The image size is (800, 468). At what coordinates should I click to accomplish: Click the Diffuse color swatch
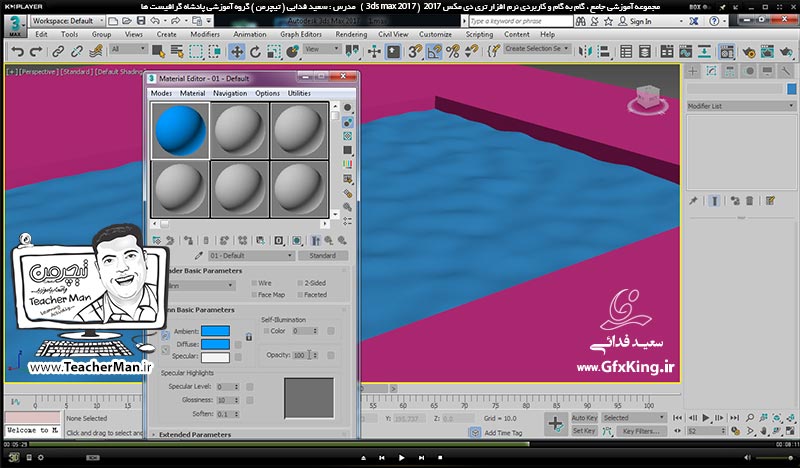(x=215, y=344)
